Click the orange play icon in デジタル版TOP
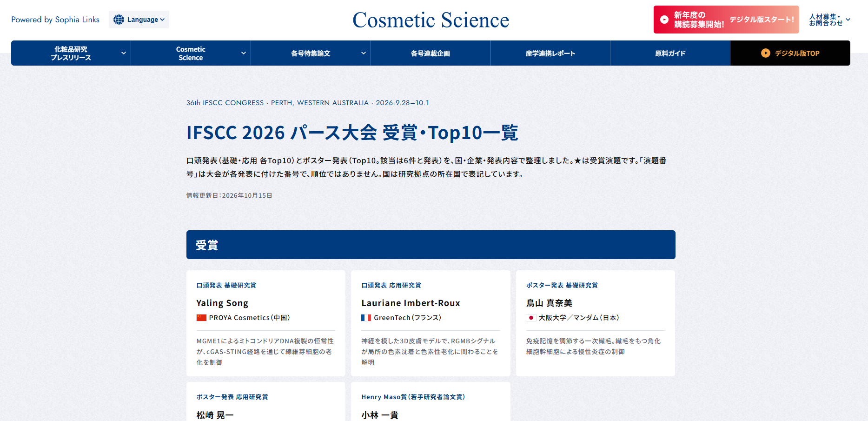The width and height of the screenshot is (868, 421). 765,53
